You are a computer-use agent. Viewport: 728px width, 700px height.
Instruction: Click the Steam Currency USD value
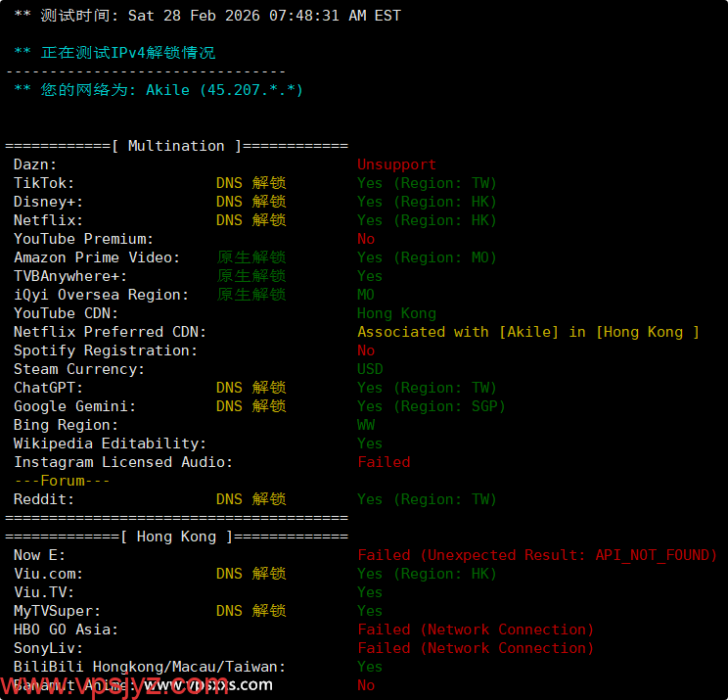pyautogui.click(x=370, y=369)
